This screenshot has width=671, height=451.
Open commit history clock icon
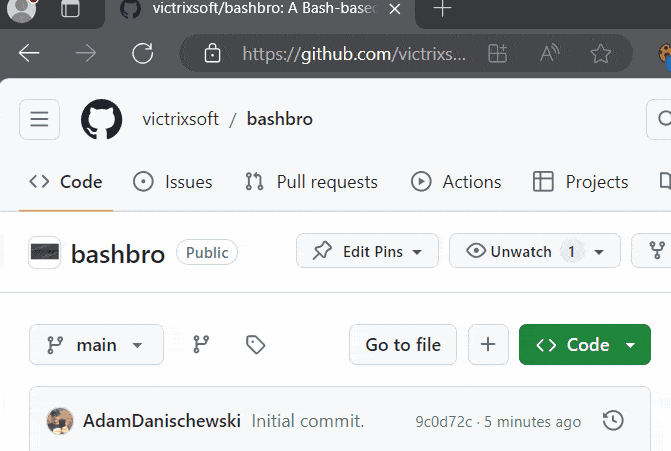pos(613,420)
